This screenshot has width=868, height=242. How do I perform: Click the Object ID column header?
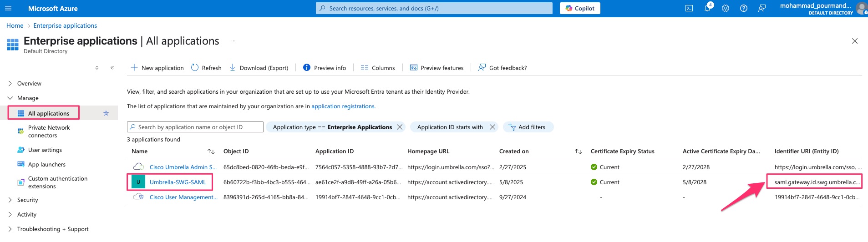(236, 151)
